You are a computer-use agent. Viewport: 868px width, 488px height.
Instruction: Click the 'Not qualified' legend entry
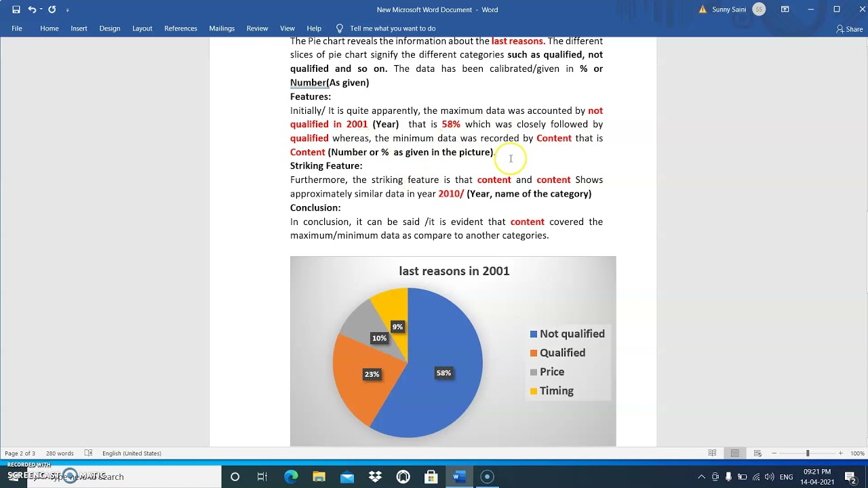567,334
